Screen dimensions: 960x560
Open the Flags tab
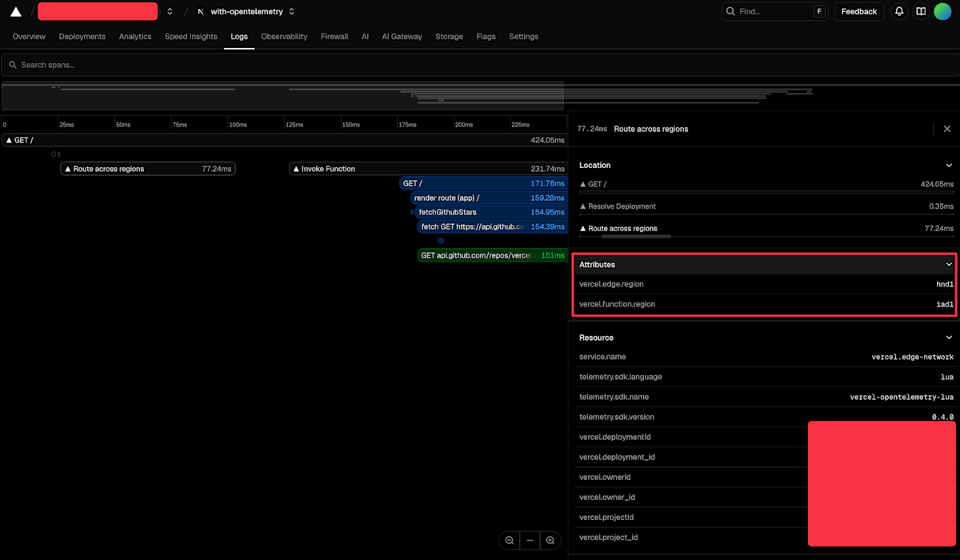pyautogui.click(x=486, y=37)
